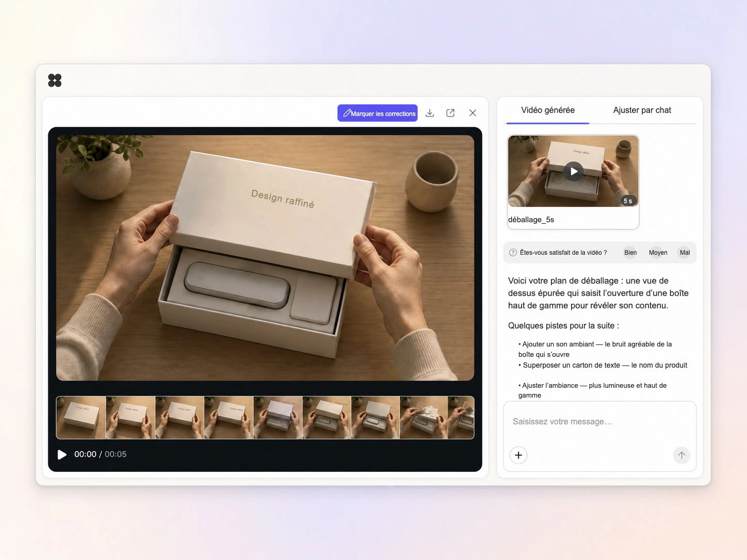Image resolution: width=747 pixels, height=560 pixels.
Task: Click the four-leaf clover app logo
Action: pyautogui.click(x=55, y=80)
